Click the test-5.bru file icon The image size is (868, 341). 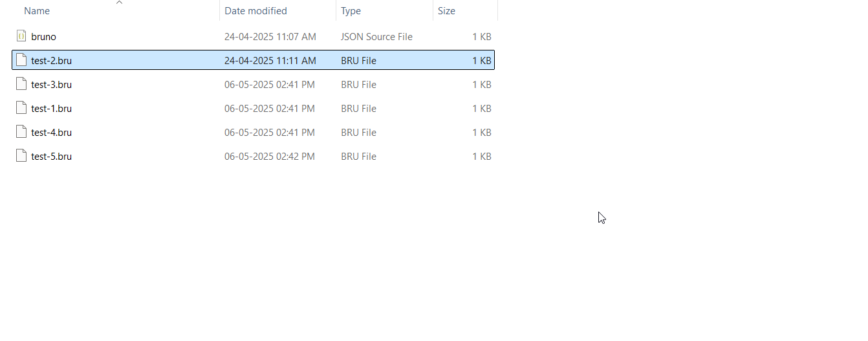[21, 156]
